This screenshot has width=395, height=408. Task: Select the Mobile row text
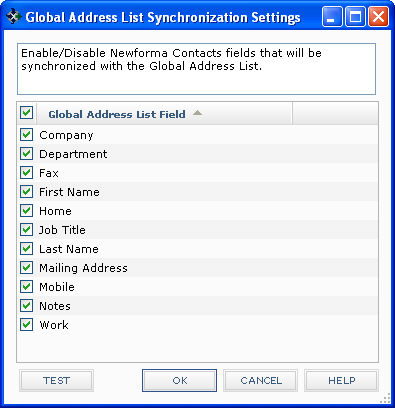(57, 287)
